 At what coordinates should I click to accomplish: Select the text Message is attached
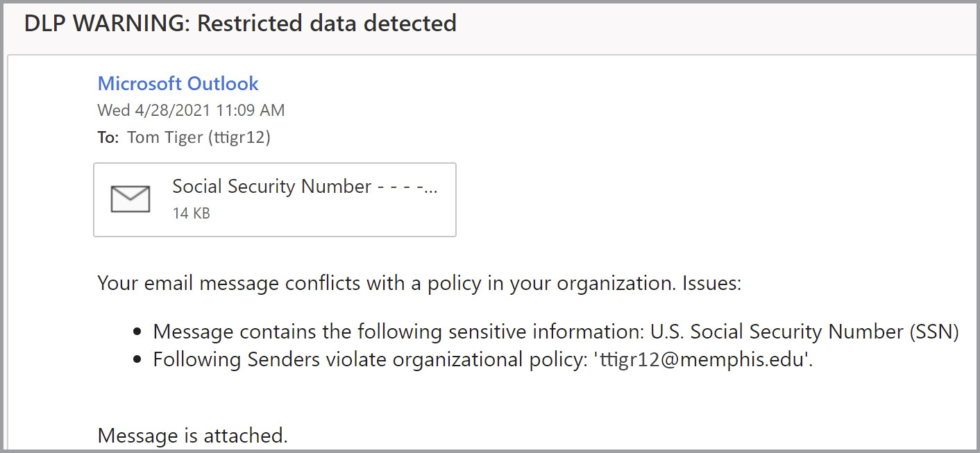pyautogui.click(x=191, y=436)
